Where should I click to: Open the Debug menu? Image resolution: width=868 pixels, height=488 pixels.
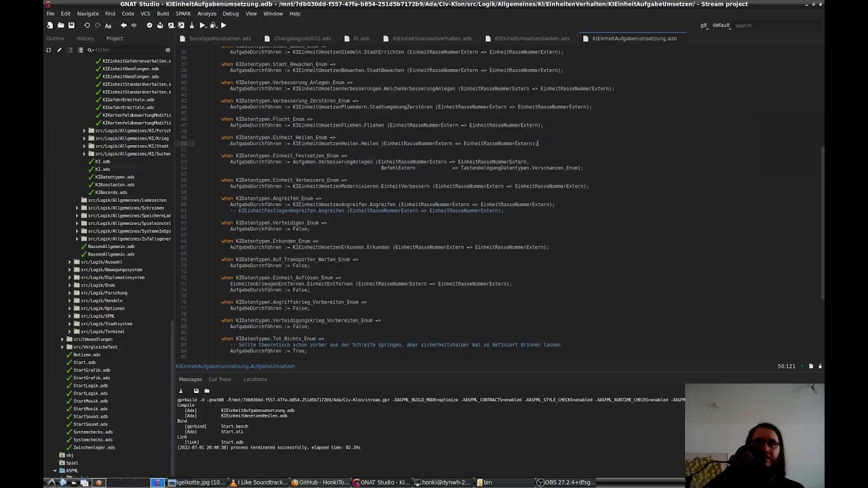pyautogui.click(x=231, y=14)
